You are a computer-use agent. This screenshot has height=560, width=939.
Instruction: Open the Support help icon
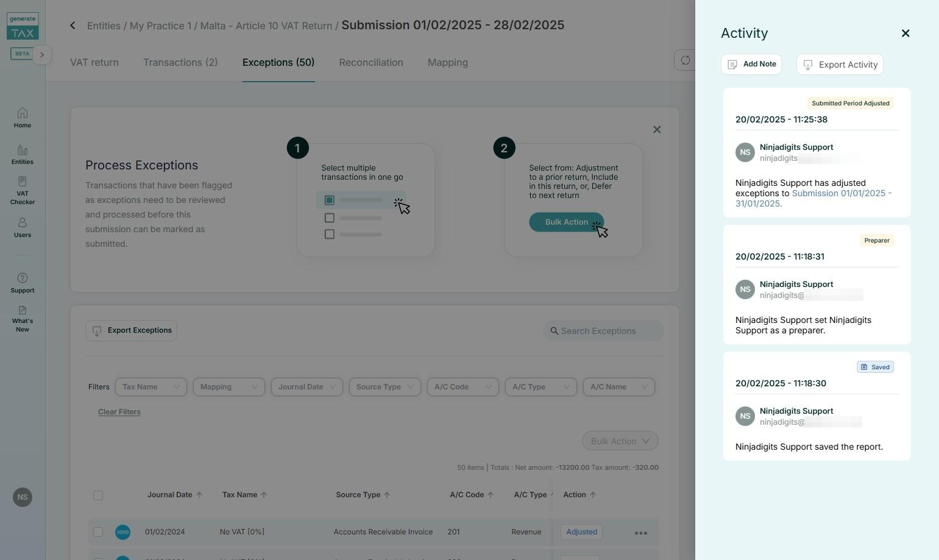coord(23,283)
